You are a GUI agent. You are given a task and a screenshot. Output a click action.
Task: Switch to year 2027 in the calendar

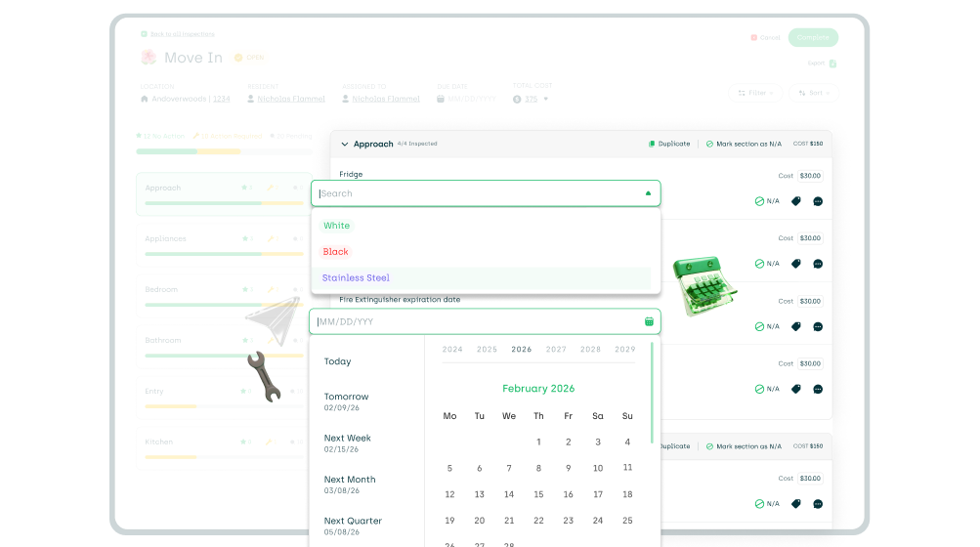556,349
